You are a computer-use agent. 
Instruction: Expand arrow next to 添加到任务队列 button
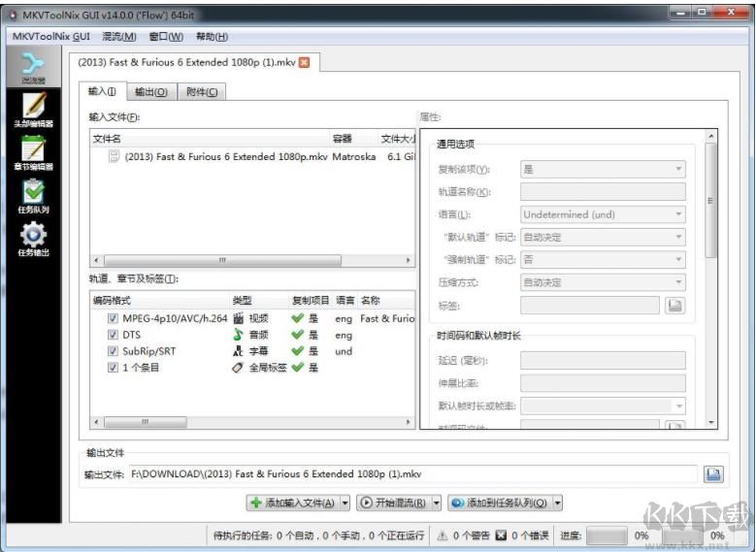pos(558,503)
